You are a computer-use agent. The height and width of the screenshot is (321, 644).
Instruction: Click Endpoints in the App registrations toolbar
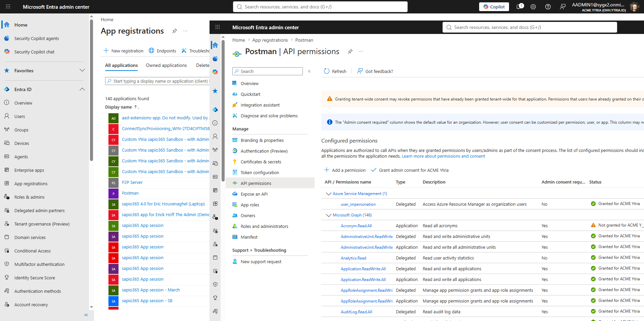(x=163, y=51)
